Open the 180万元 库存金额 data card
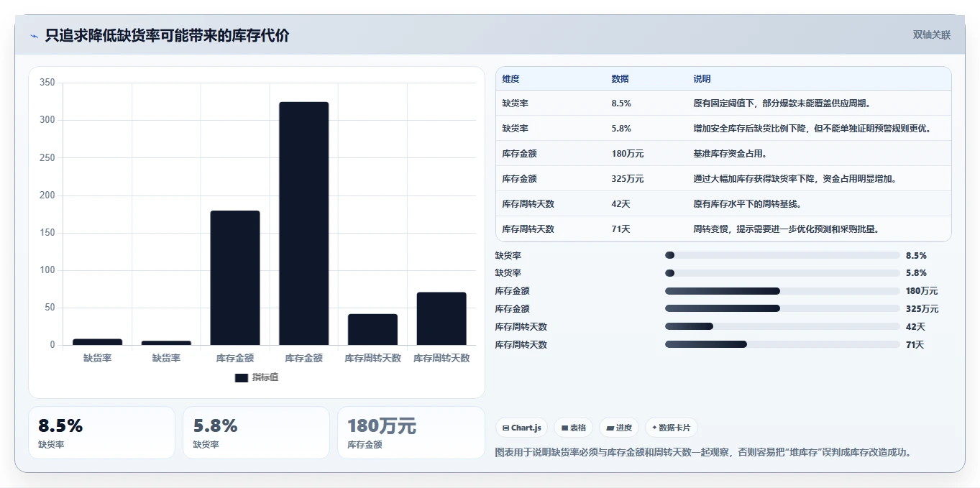980x488 pixels. 411,433
